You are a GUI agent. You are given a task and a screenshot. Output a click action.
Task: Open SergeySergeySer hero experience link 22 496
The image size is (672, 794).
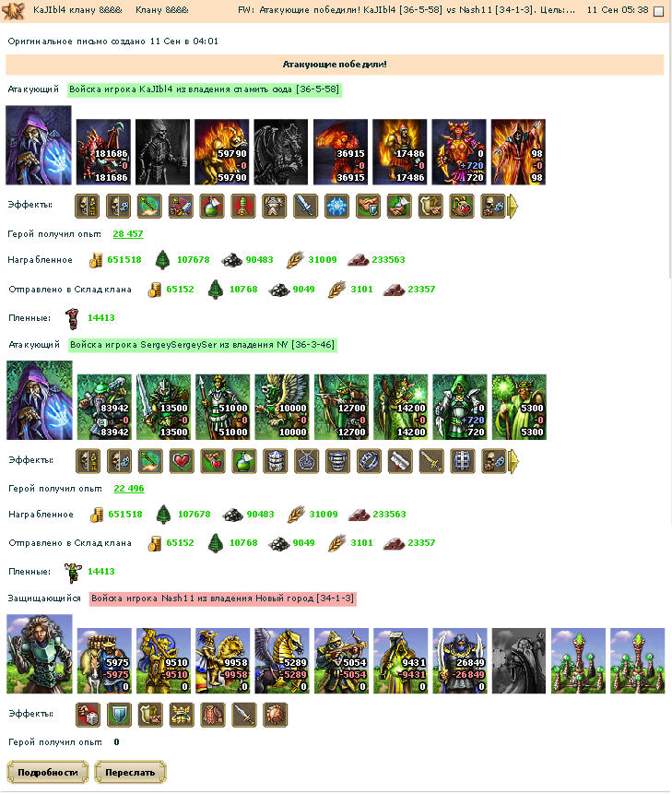click(x=128, y=489)
